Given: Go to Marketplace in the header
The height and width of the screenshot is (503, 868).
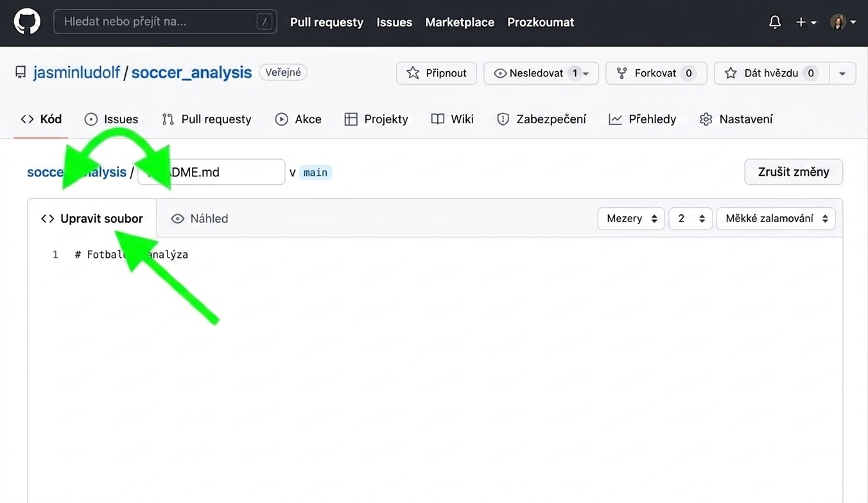Looking at the screenshot, I should (460, 22).
